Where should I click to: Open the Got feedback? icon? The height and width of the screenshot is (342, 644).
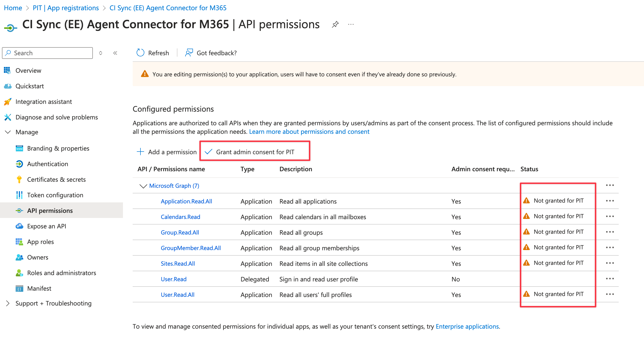[x=189, y=53]
